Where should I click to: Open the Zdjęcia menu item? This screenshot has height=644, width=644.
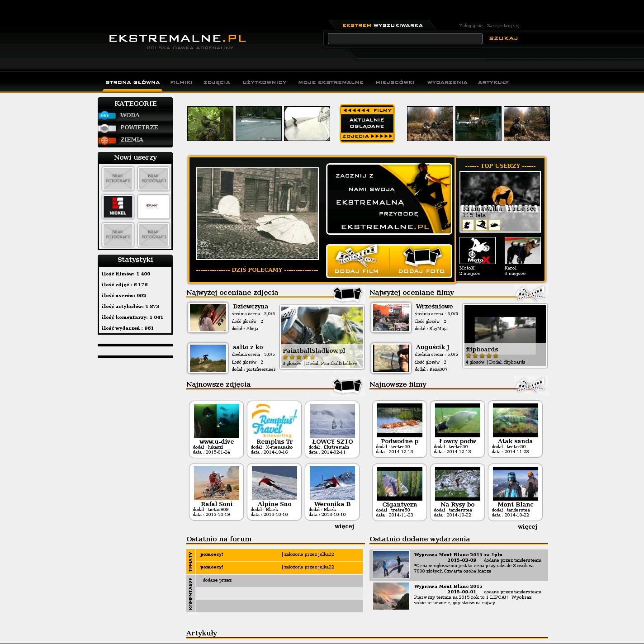217,82
